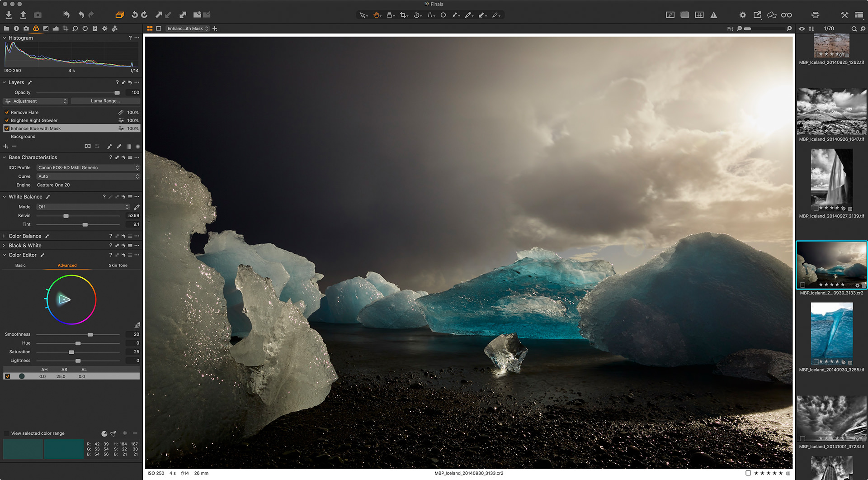Click the Luma Range button
868x480 pixels.
(x=105, y=101)
